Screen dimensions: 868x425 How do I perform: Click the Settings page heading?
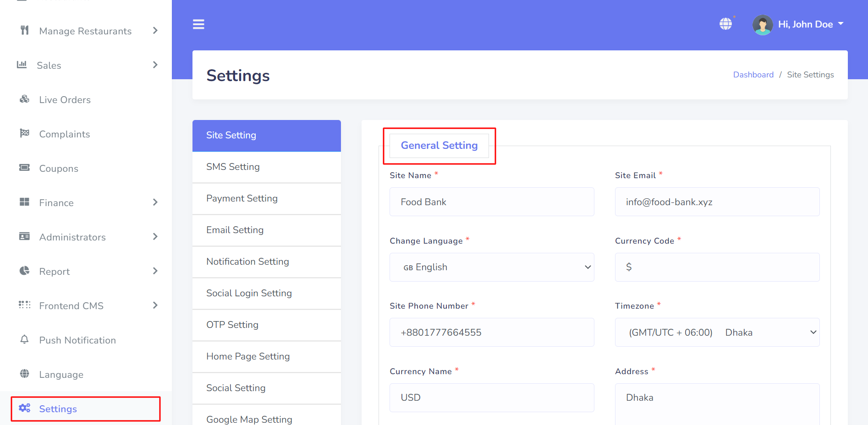tap(238, 76)
